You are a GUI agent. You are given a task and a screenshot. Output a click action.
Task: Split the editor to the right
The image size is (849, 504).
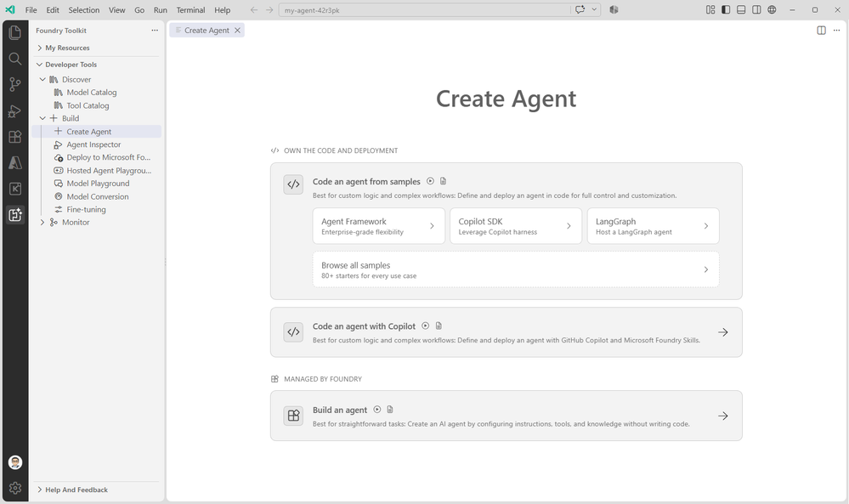[x=822, y=31]
